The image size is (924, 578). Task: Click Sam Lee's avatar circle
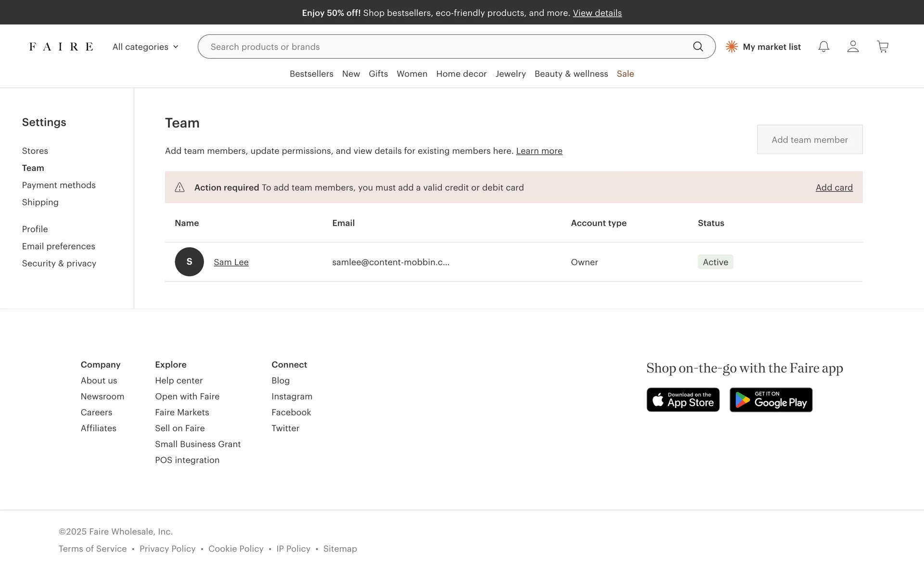(x=189, y=262)
